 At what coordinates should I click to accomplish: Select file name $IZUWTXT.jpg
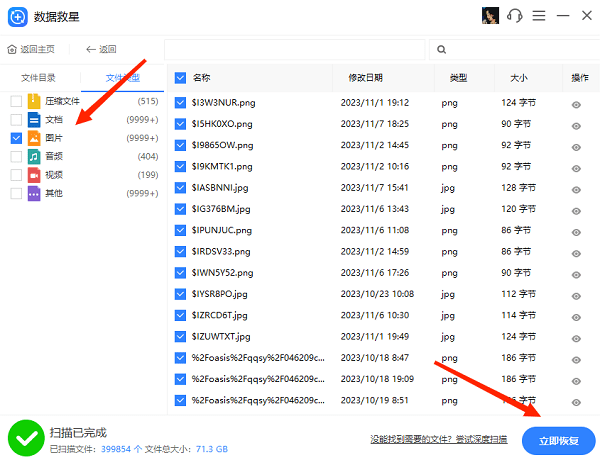(x=221, y=337)
